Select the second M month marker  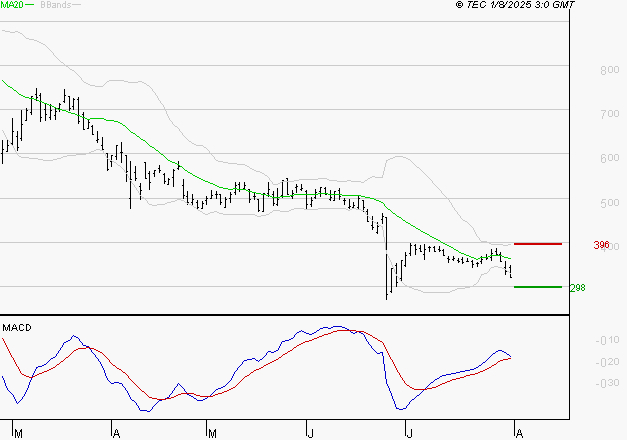(x=212, y=433)
